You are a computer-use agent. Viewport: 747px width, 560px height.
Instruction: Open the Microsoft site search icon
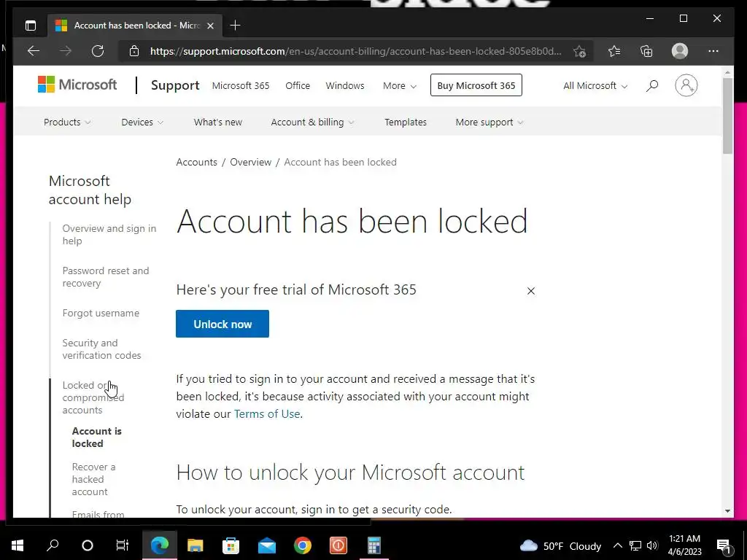(x=652, y=86)
